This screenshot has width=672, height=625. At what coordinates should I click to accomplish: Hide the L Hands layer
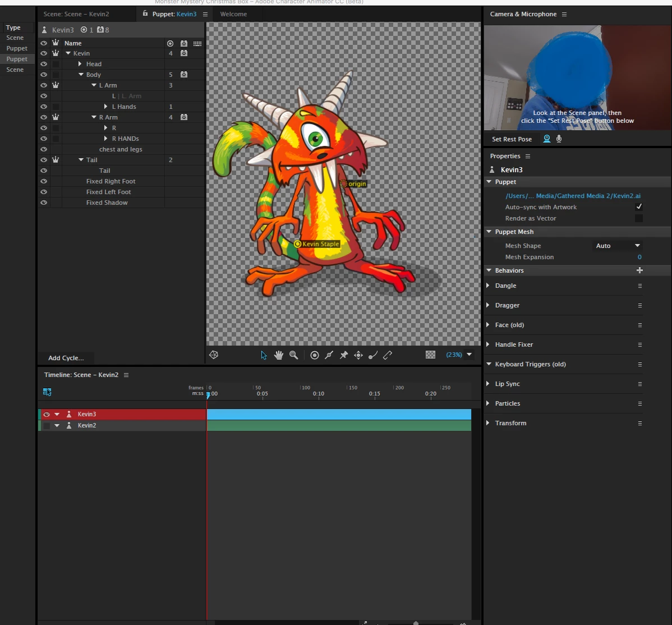click(x=44, y=106)
